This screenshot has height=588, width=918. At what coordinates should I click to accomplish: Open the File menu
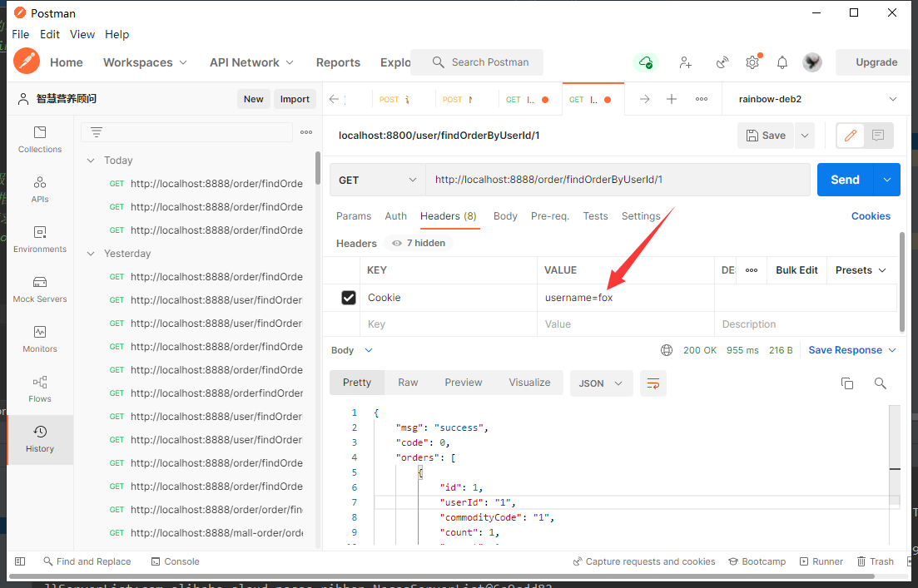tap(21, 35)
